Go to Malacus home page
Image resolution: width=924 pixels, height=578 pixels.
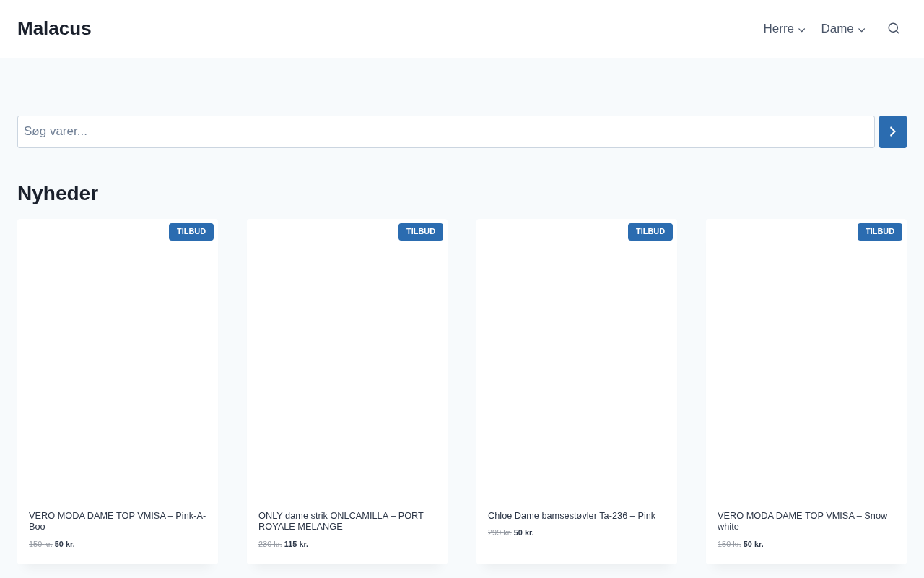(54, 28)
